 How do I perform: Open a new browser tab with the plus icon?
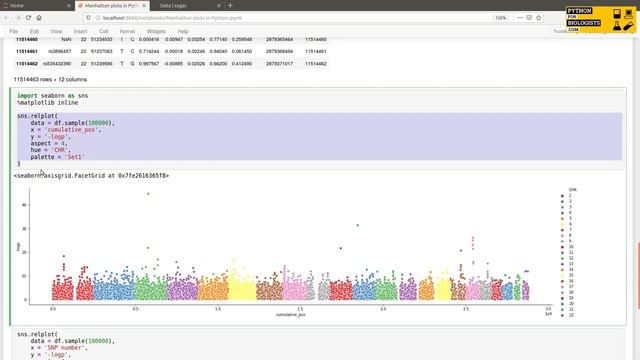coord(230,6)
